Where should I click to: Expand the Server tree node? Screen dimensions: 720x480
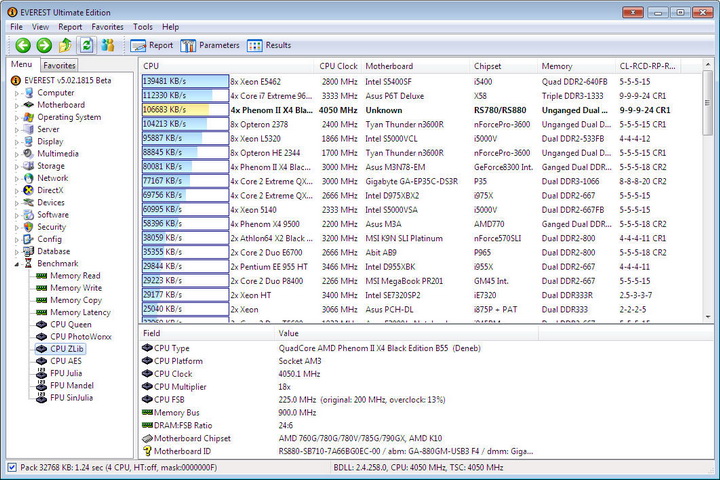coord(17,130)
